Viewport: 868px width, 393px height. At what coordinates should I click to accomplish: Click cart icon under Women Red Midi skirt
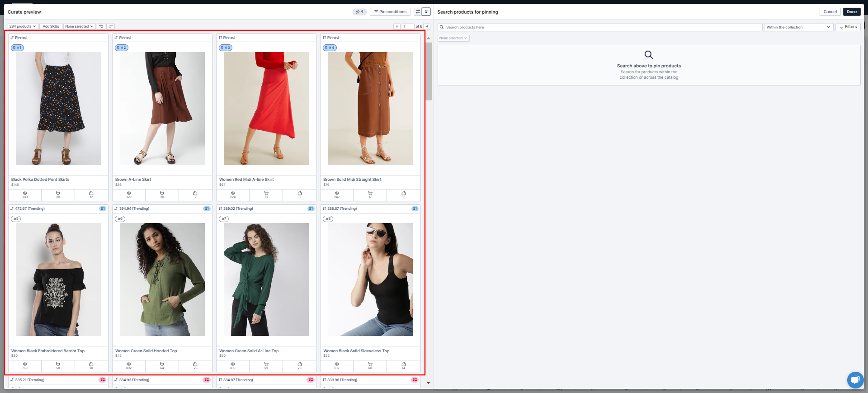click(x=266, y=193)
